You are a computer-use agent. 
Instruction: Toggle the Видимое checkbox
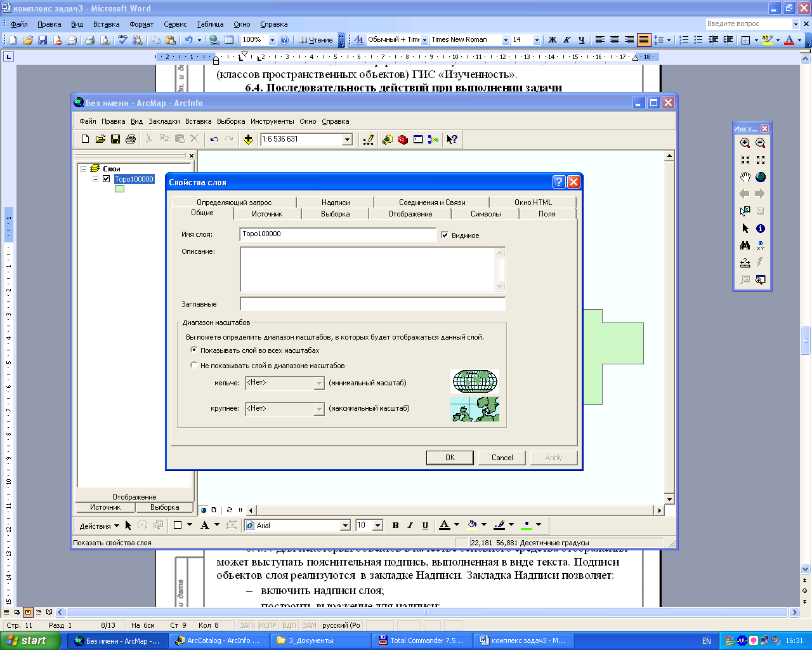[445, 235]
